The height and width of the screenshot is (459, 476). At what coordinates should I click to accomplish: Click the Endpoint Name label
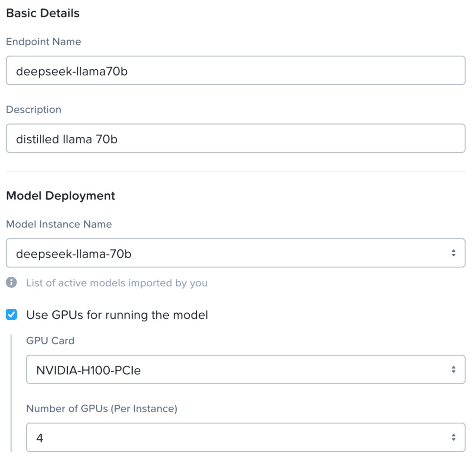[44, 42]
